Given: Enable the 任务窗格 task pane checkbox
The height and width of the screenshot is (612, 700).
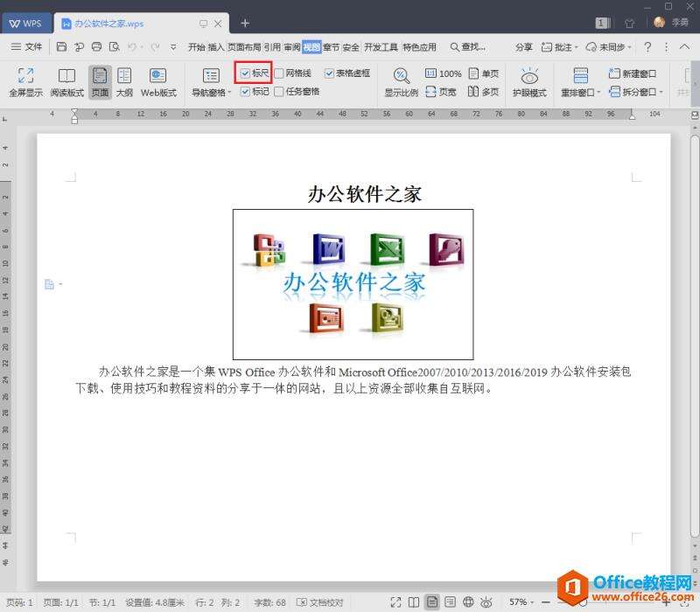Looking at the screenshot, I should pyautogui.click(x=279, y=92).
